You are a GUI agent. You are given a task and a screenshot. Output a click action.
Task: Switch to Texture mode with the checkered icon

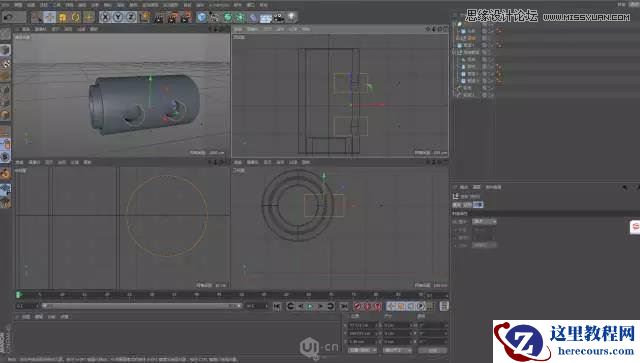coord(5,64)
